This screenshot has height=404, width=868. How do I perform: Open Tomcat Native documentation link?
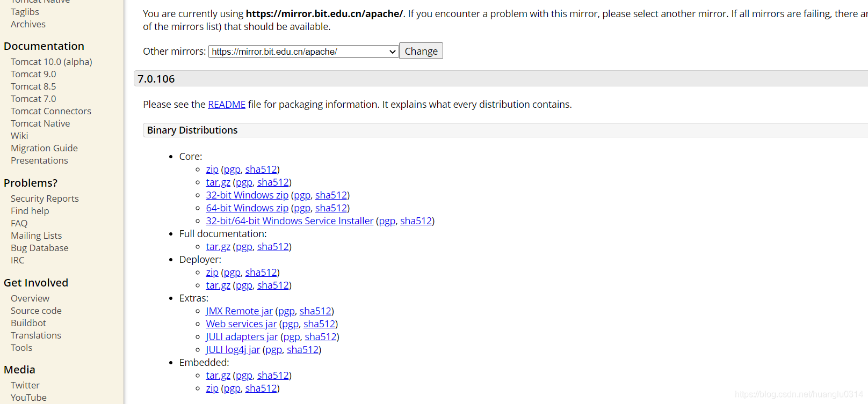coord(40,123)
